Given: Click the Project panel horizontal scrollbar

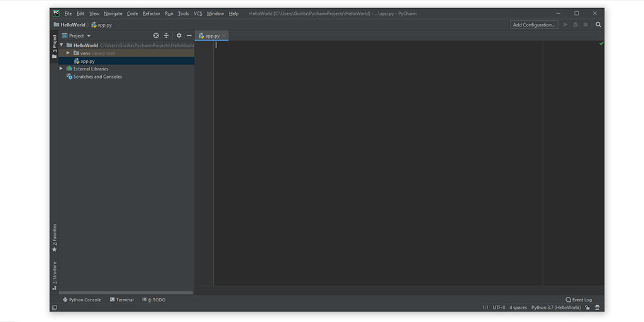Looking at the screenshot, I should 126,293.
